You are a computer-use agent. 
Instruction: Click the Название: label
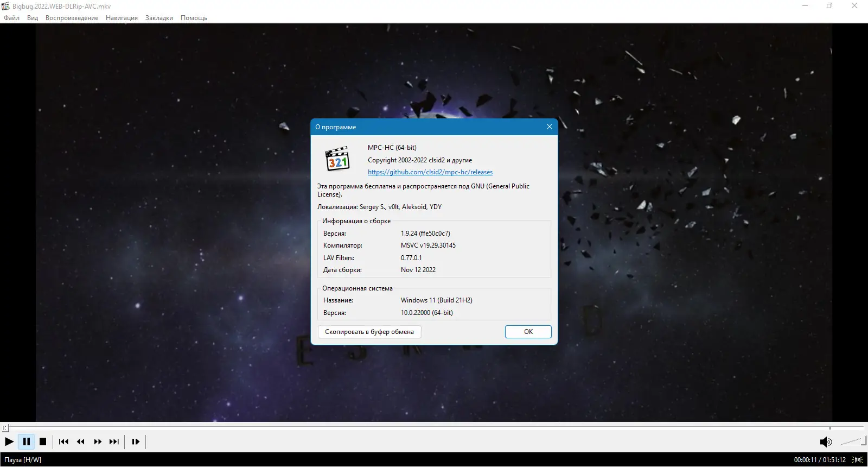pos(338,300)
